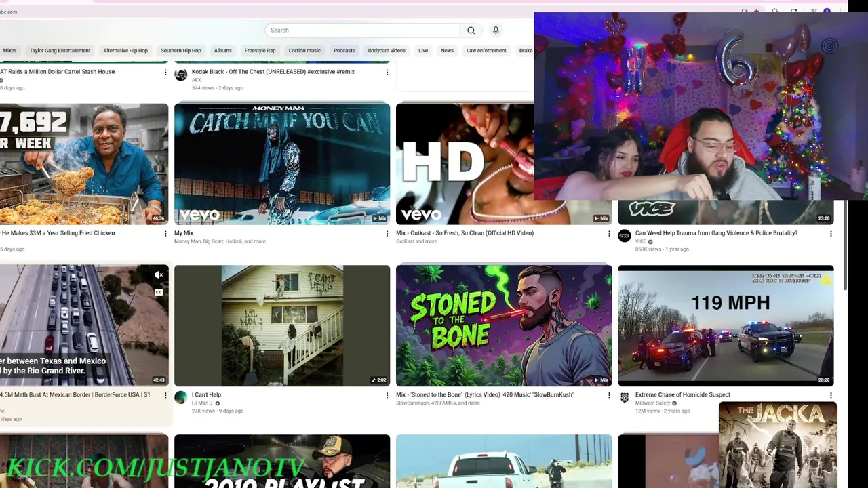Bookmark page with star icon in address bar
The width and height of the screenshot is (868, 488).
click(x=756, y=12)
